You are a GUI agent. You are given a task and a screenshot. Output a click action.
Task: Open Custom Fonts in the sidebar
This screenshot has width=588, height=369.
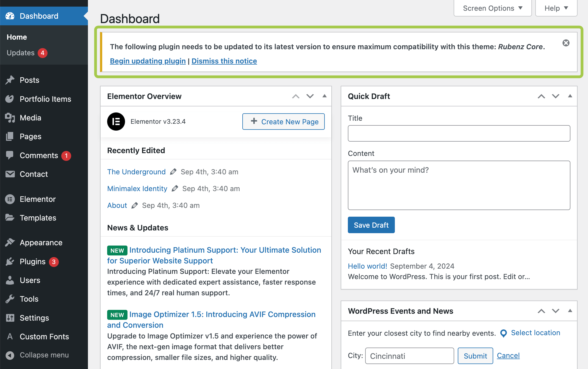coord(44,337)
